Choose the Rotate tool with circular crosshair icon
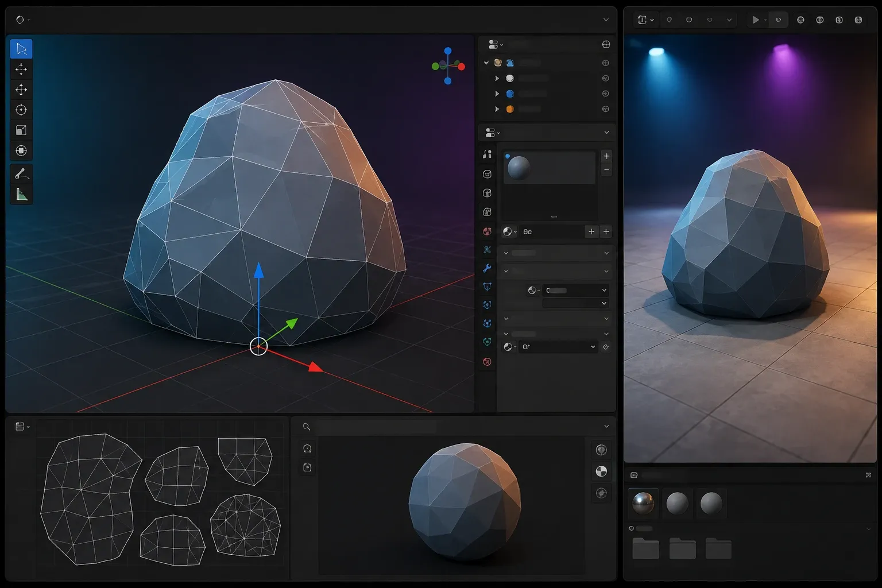 click(21, 110)
